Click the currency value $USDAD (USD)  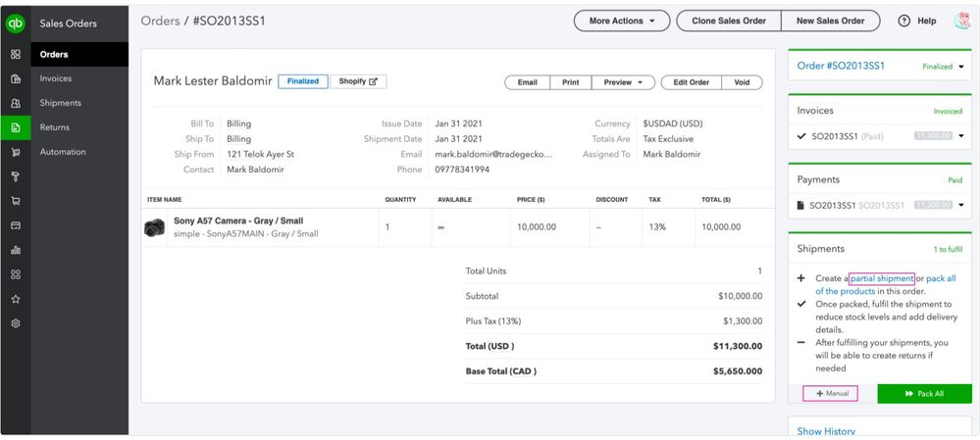(x=673, y=123)
